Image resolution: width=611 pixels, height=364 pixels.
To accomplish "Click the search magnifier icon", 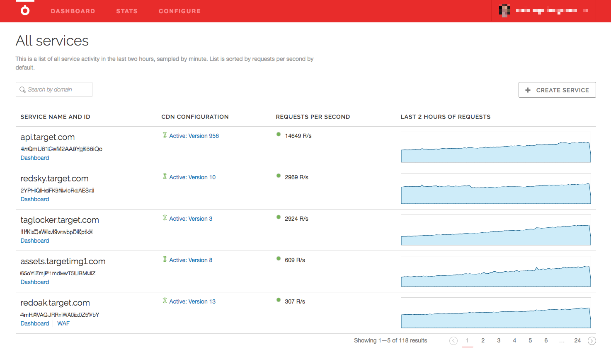I will tap(22, 89).
